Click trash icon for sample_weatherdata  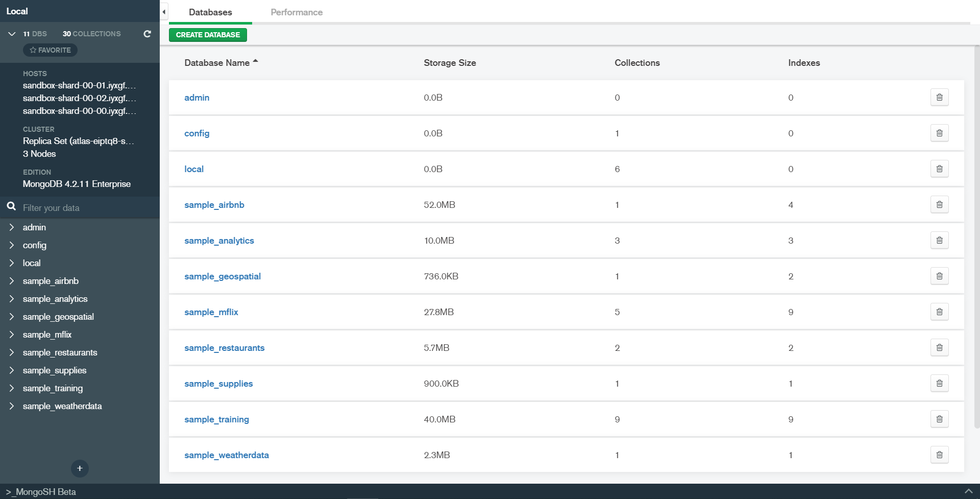(x=939, y=455)
